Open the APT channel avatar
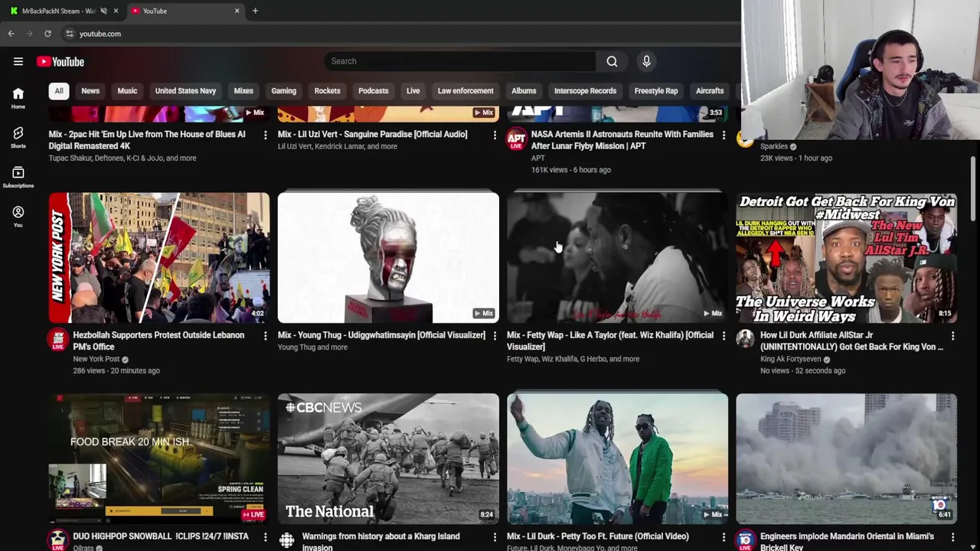 (x=517, y=139)
